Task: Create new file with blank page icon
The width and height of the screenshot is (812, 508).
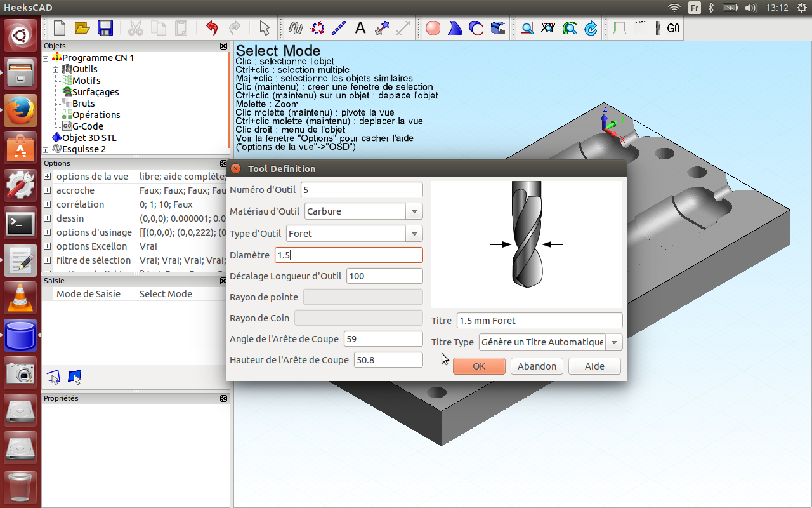Action: point(60,28)
